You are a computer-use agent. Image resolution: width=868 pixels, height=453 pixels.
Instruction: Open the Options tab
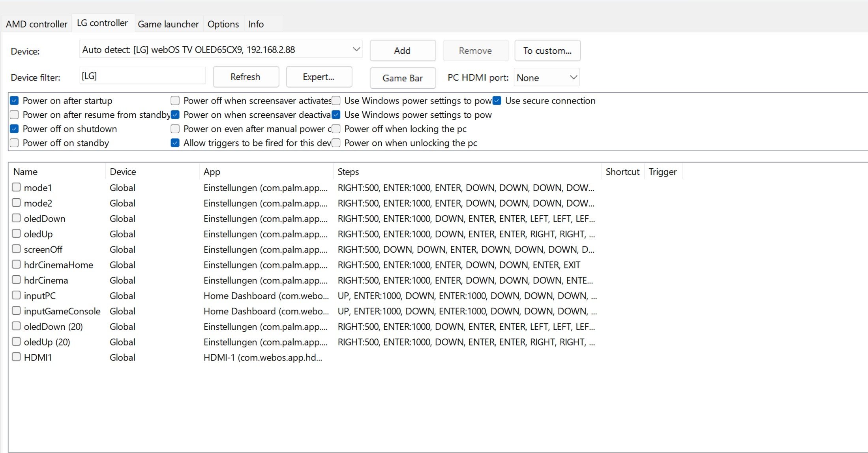pos(223,24)
